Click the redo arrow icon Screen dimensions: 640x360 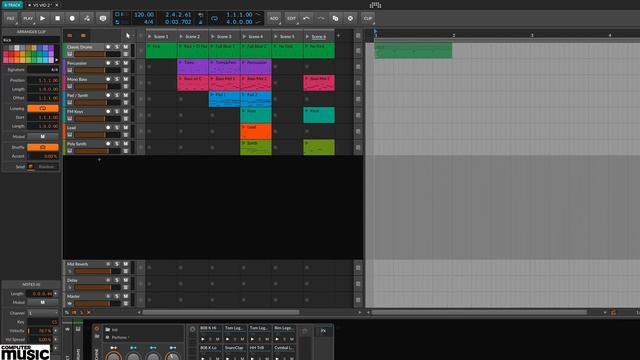[x=321, y=18]
